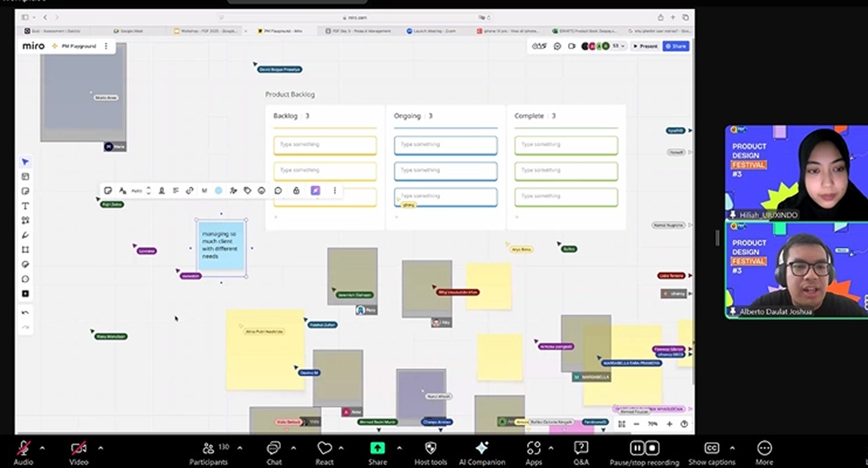Toggle the lock on the selected sticky note
The height and width of the screenshot is (468, 868).
(x=296, y=191)
